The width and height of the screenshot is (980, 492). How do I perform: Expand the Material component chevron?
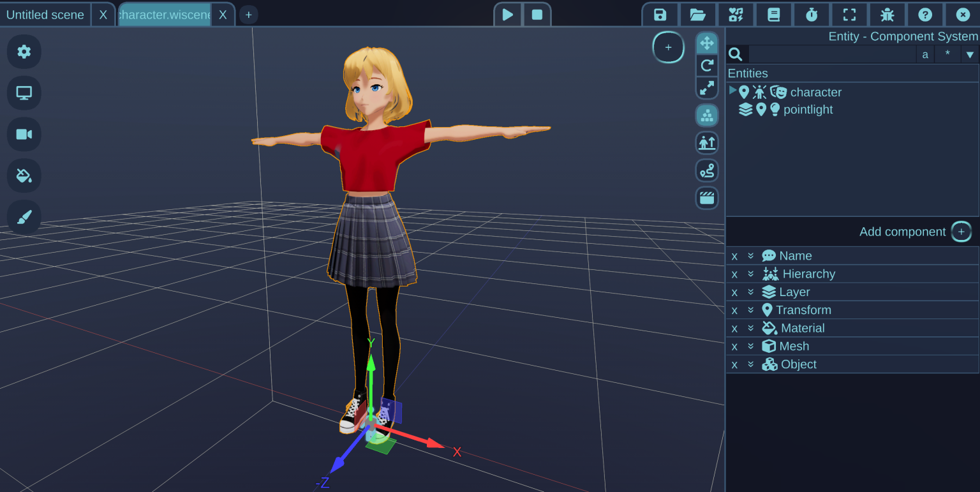click(x=751, y=328)
